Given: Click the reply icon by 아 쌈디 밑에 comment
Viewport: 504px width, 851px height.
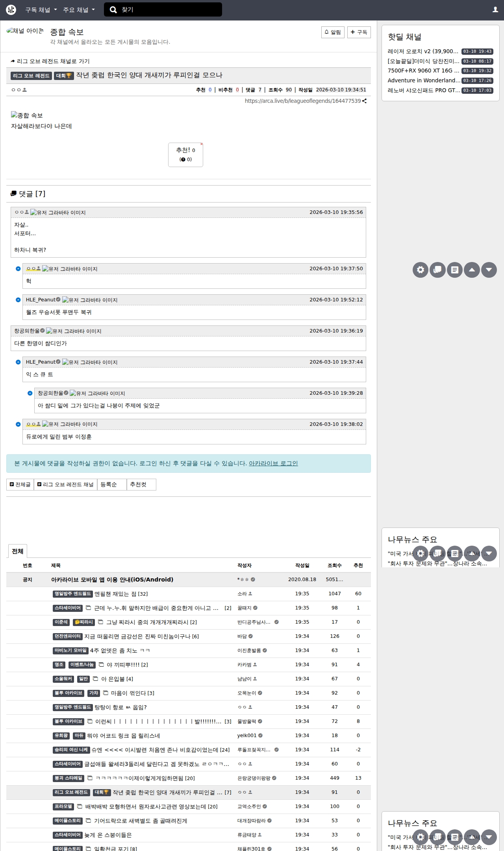Looking at the screenshot, I should [30, 393].
